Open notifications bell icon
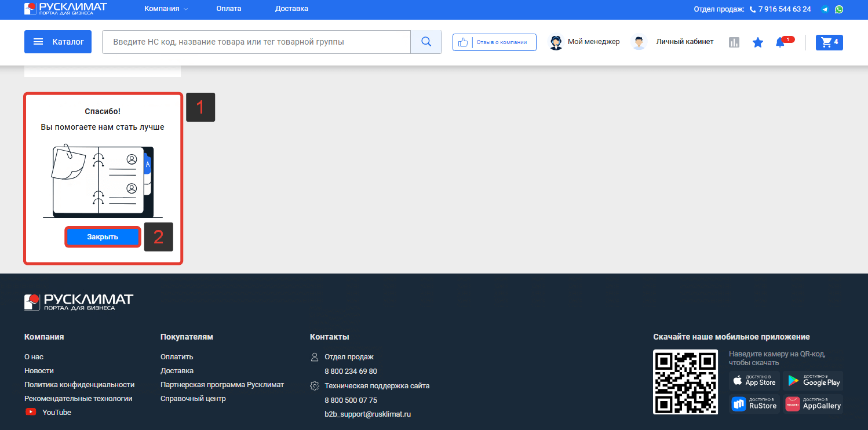 tap(780, 42)
